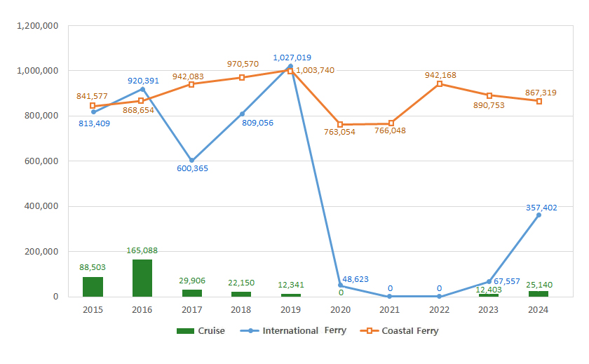This screenshot has width=589, height=364.
Task: Click the 2024 International Ferry data point
Action: (x=539, y=215)
